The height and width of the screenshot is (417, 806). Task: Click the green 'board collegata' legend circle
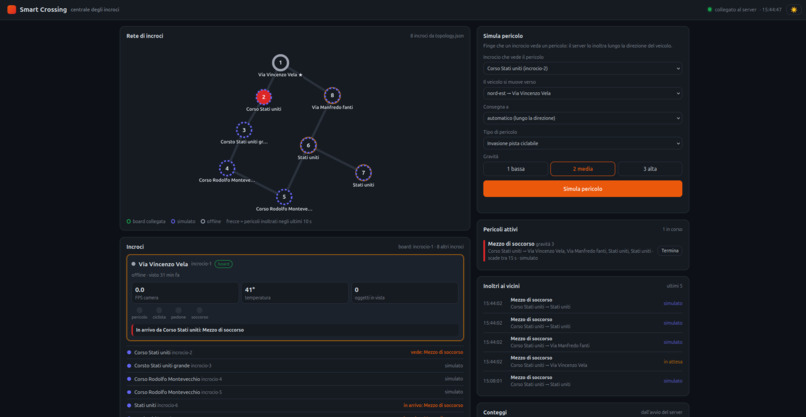coord(129,221)
